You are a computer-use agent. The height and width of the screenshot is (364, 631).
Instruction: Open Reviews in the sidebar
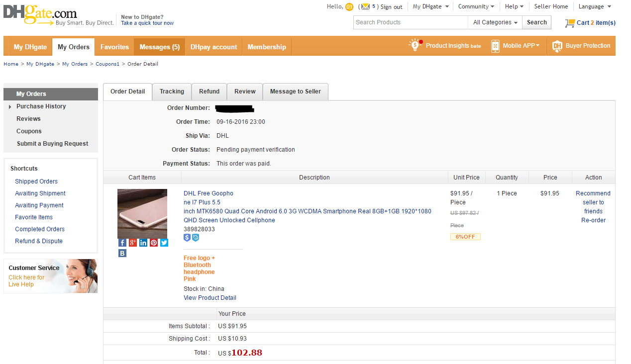pyautogui.click(x=28, y=119)
